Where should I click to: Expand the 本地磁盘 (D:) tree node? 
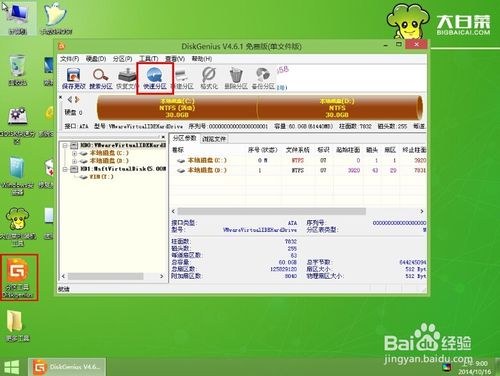click(x=74, y=161)
